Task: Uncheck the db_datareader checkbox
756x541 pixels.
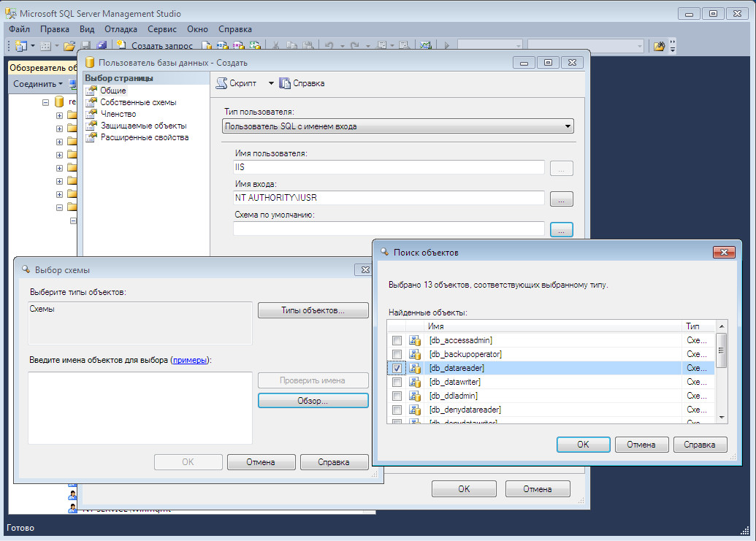Action: [397, 369]
